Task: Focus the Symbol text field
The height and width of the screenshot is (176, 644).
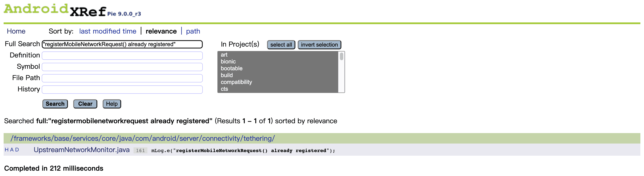Action: [x=122, y=67]
